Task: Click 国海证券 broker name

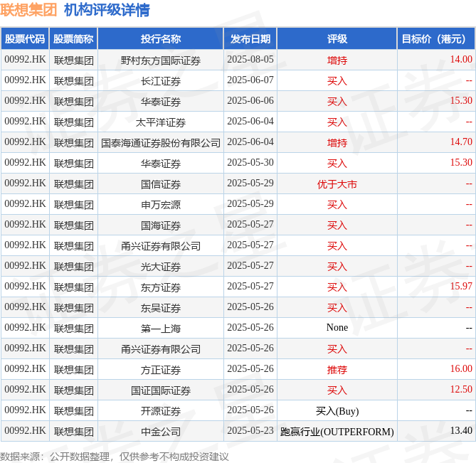Action: click(161, 225)
